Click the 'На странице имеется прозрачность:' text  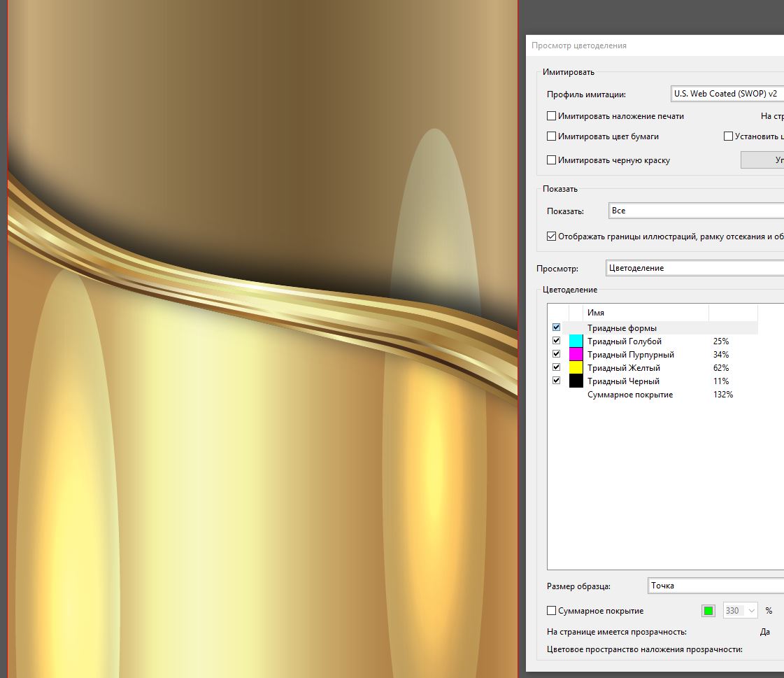tap(617, 632)
